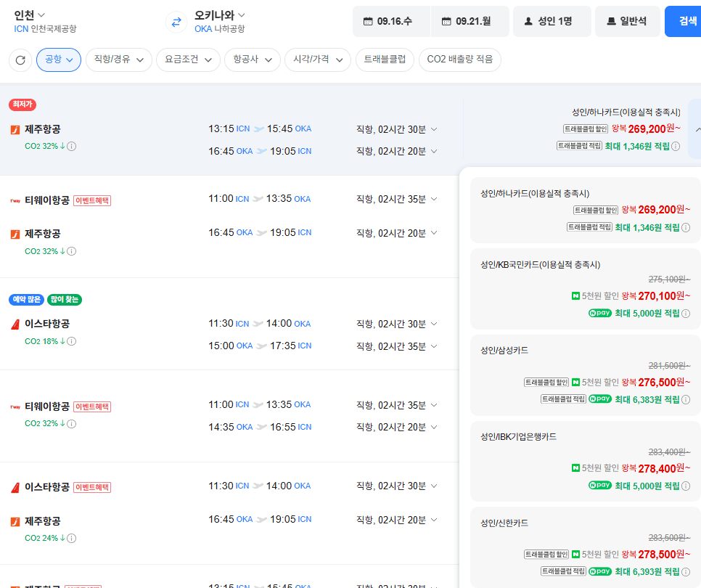Click the 예약 많은 badge
The width and height of the screenshot is (701, 588).
(26, 300)
